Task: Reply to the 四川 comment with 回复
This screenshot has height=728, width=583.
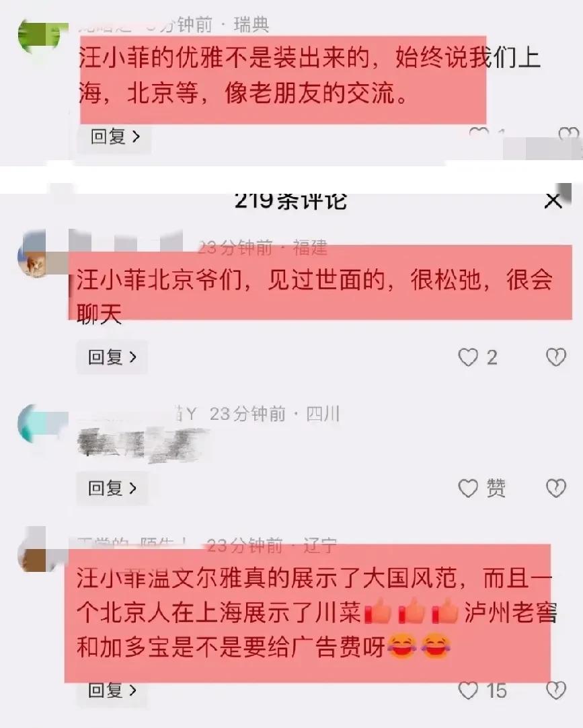Action: click(112, 488)
